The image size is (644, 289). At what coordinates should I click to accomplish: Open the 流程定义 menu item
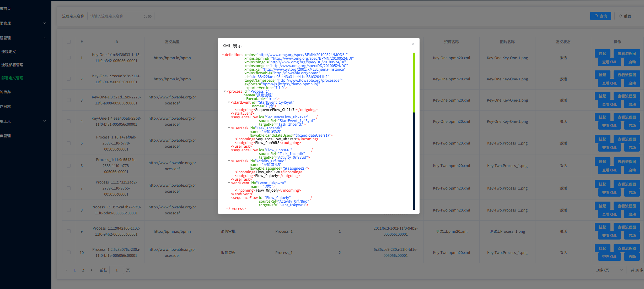click(9, 52)
